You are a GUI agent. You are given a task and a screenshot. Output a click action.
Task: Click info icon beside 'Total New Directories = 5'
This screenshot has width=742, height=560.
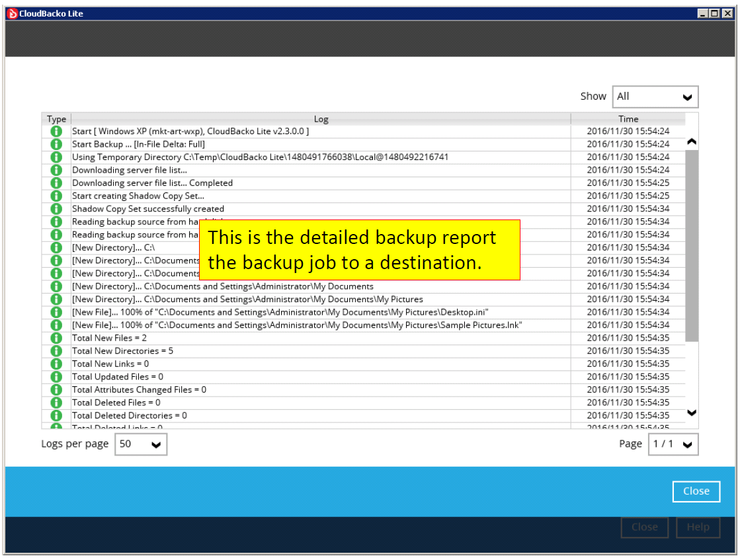(x=56, y=351)
